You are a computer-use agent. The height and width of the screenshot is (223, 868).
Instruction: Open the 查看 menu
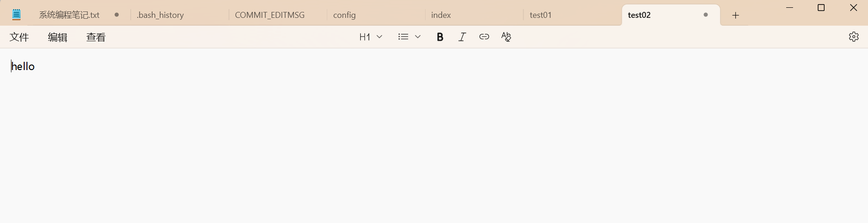click(96, 37)
